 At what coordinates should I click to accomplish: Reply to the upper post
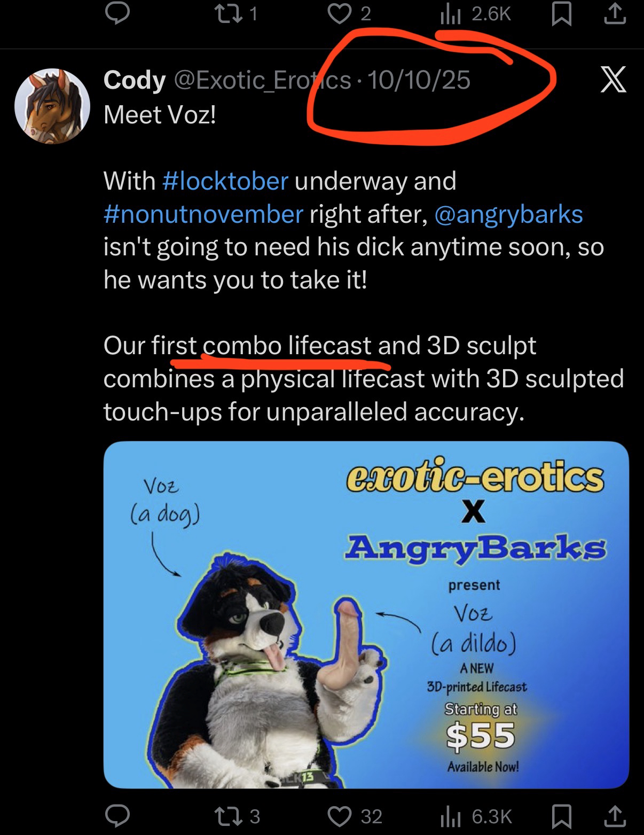click(x=117, y=14)
